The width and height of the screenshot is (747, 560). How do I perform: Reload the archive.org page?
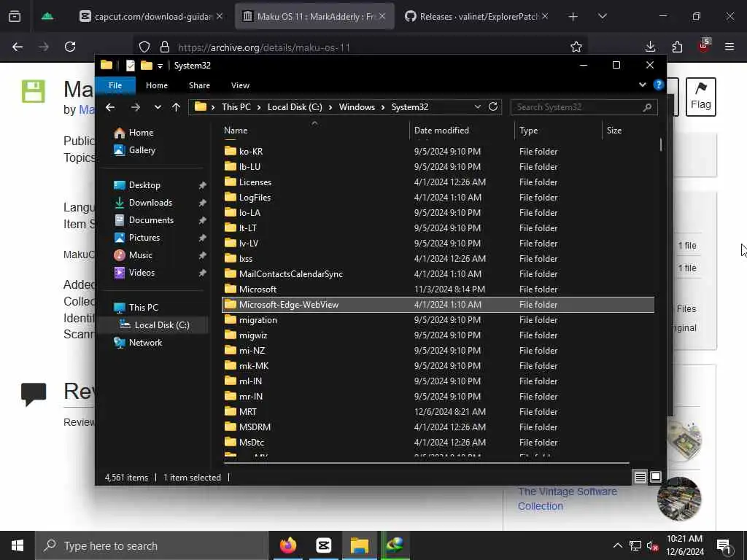pyautogui.click(x=70, y=47)
